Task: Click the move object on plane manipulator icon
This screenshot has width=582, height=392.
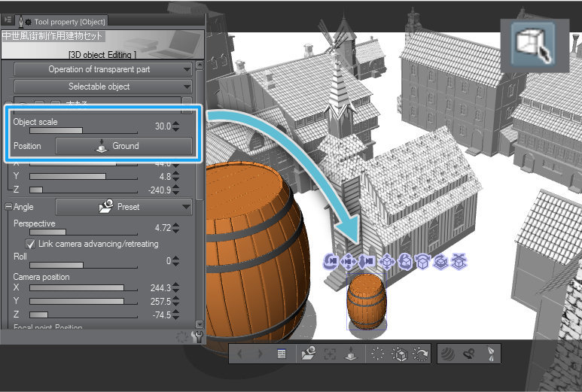Action: click(387, 261)
